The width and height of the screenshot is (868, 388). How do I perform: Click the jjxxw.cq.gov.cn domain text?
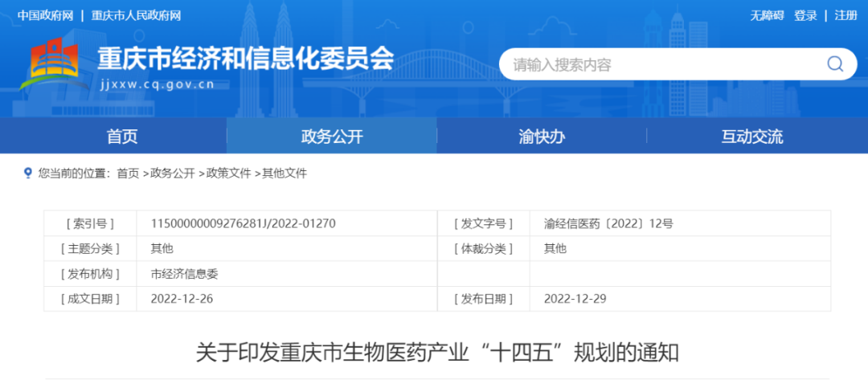pyautogui.click(x=158, y=84)
